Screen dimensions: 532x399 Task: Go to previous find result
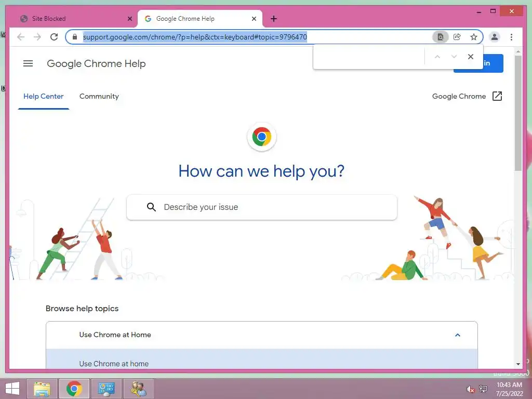coord(437,57)
